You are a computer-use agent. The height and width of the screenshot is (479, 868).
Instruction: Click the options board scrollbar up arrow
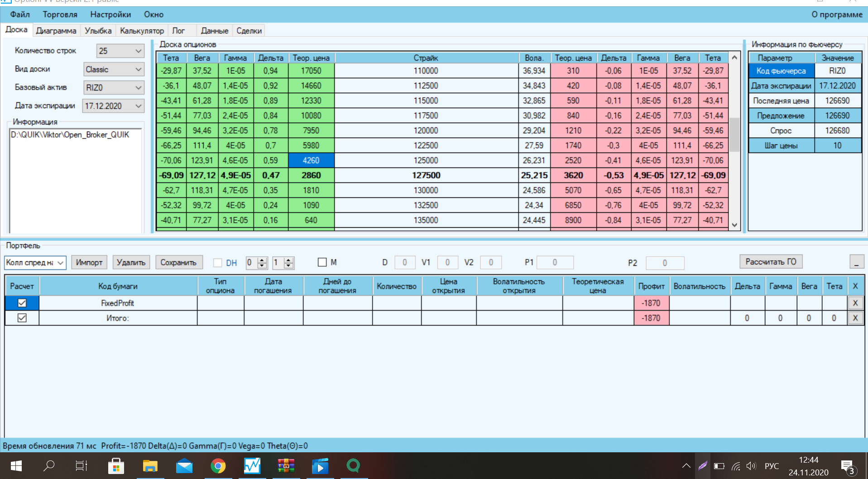[x=734, y=57]
